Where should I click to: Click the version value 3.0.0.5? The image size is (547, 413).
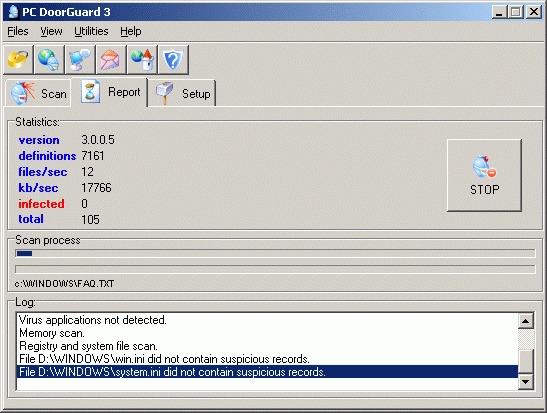tap(98, 140)
